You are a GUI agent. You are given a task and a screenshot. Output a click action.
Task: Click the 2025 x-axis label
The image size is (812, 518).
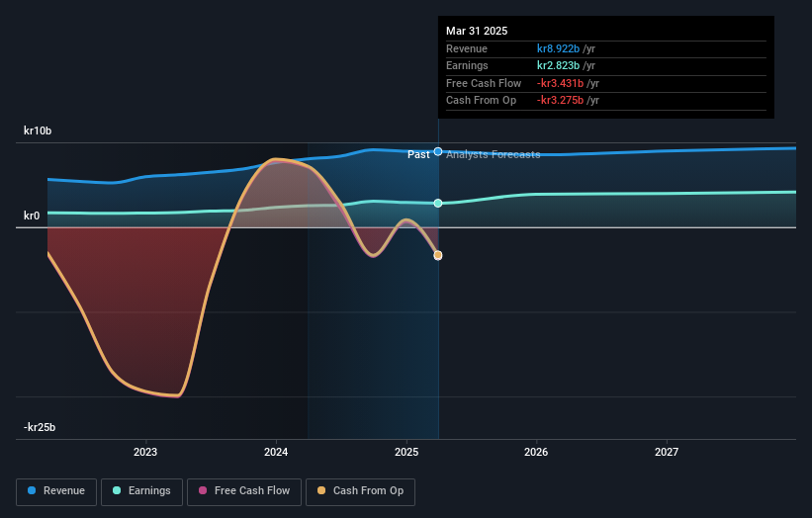tap(406, 452)
